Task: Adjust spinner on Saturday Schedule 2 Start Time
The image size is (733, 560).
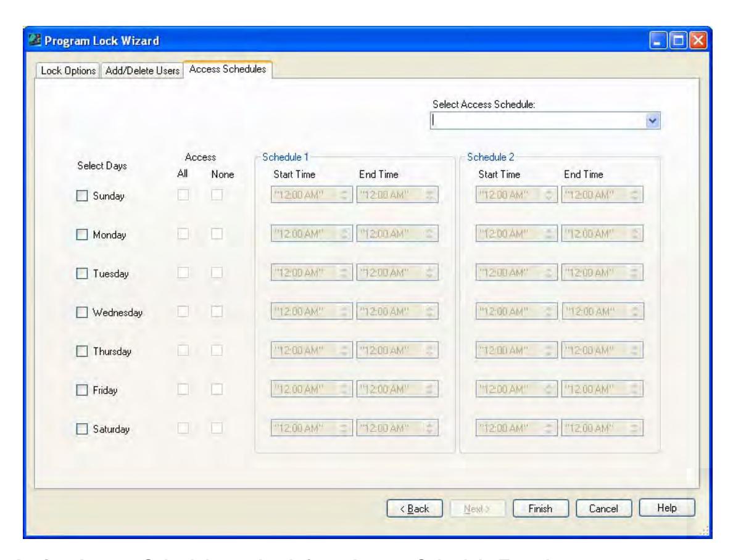Action: coord(549,427)
